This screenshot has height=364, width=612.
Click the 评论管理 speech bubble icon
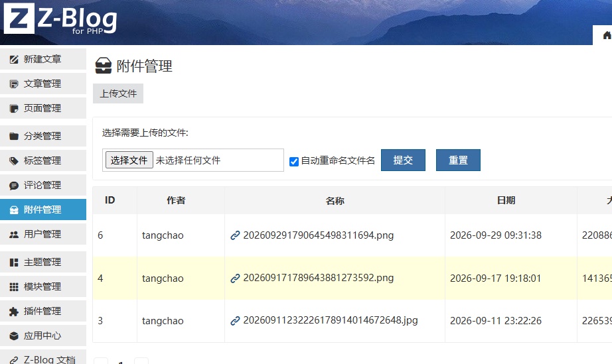[x=14, y=185]
